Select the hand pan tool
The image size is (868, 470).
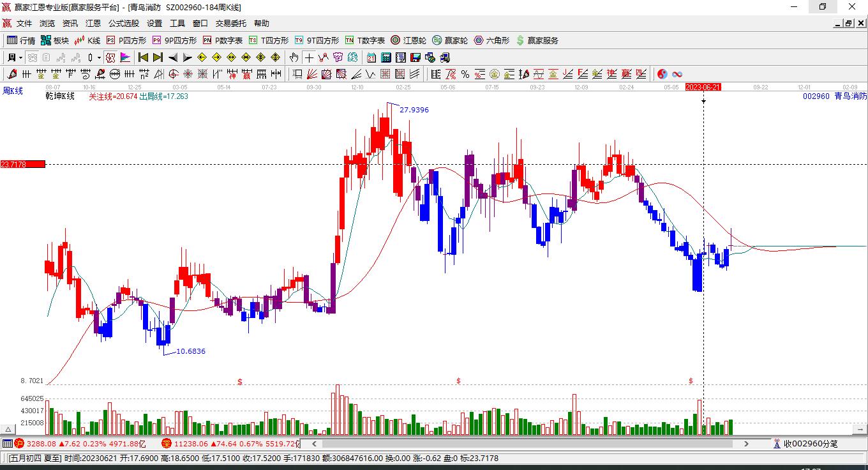tap(294, 57)
